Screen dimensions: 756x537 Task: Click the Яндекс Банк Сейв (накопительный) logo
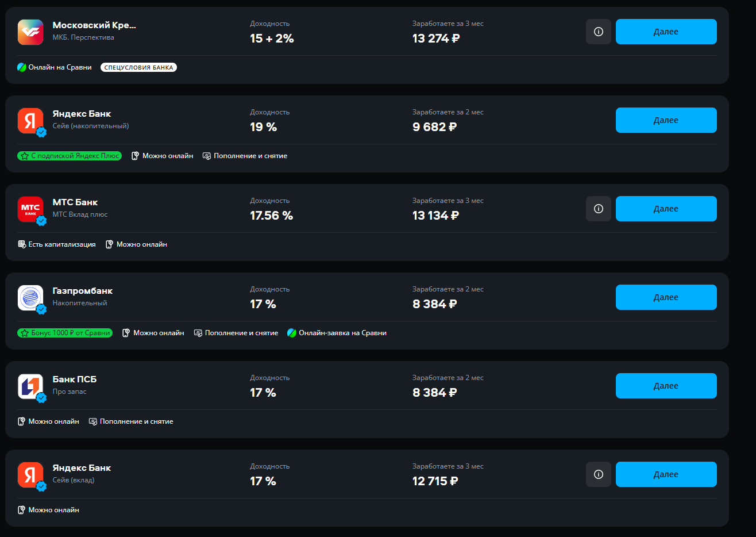pos(30,121)
